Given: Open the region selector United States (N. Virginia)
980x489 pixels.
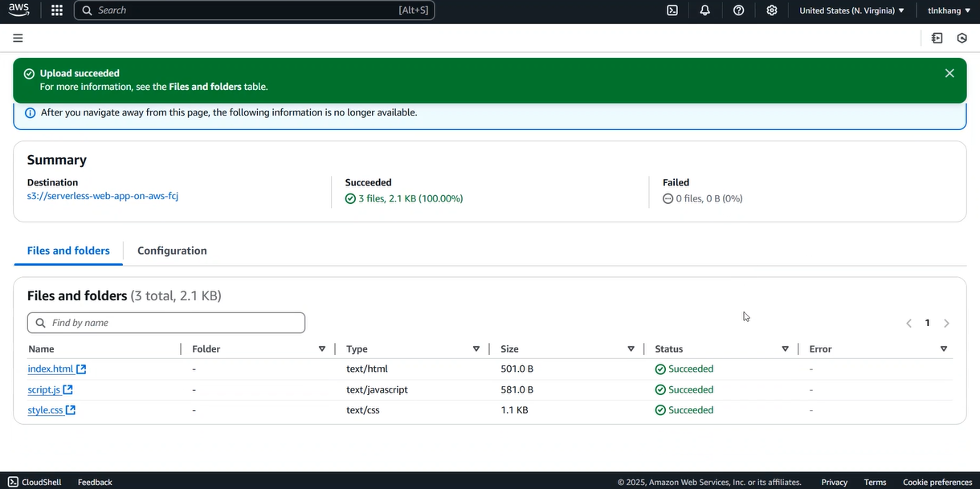Looking at the screenshot, I should pos(851,10).
